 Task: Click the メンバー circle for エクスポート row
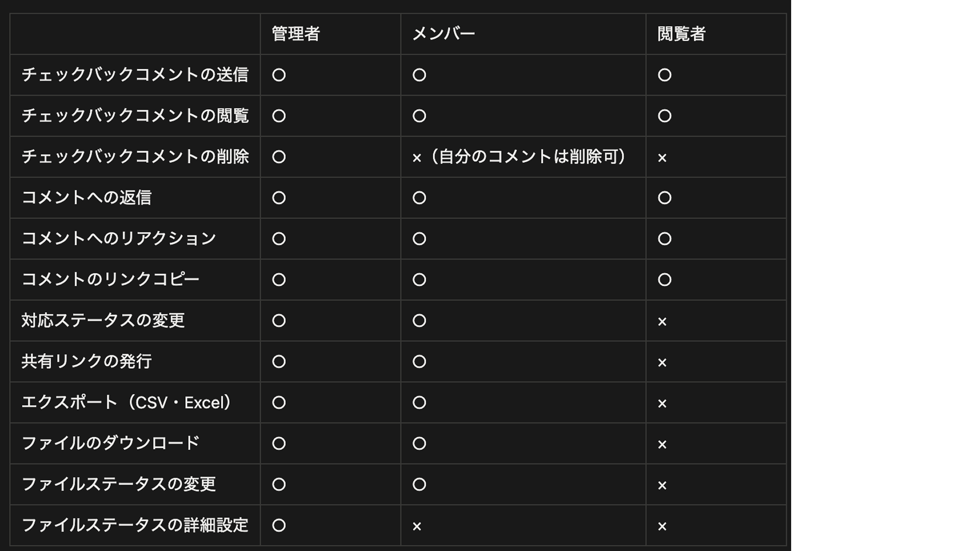(419, 403)
